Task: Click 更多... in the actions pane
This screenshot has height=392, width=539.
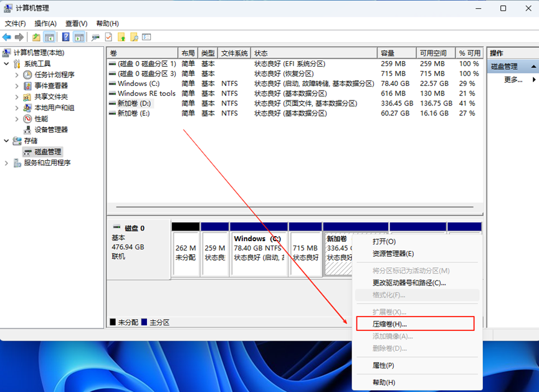Action: tap(513, 80)
